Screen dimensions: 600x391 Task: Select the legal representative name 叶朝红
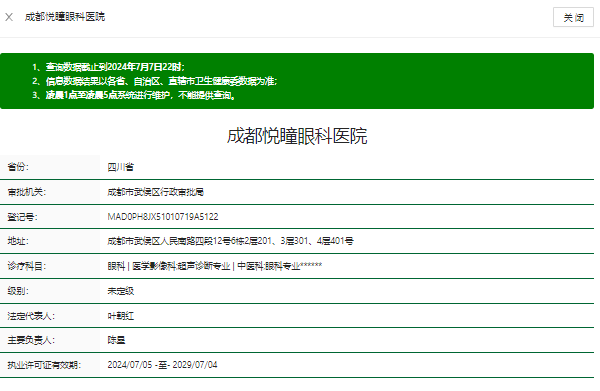point(121,316)
